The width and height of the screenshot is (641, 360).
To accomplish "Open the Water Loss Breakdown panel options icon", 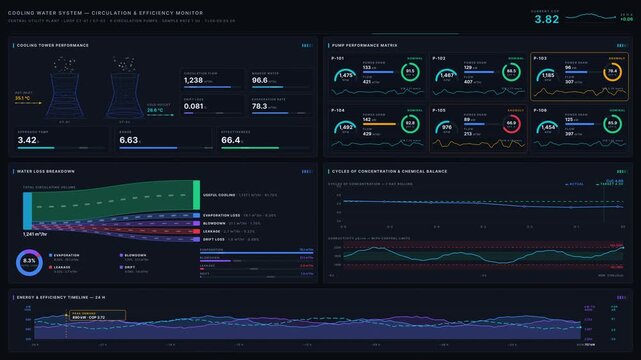I will tap(307, 171).
